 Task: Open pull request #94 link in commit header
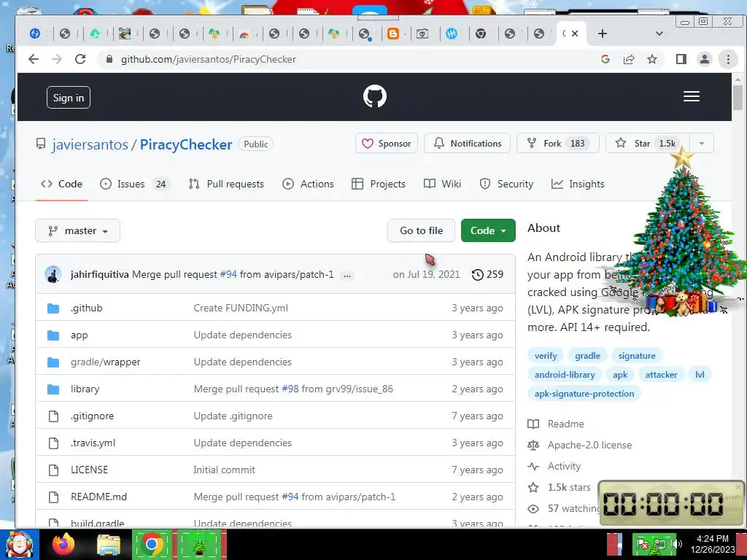point(228,274)
